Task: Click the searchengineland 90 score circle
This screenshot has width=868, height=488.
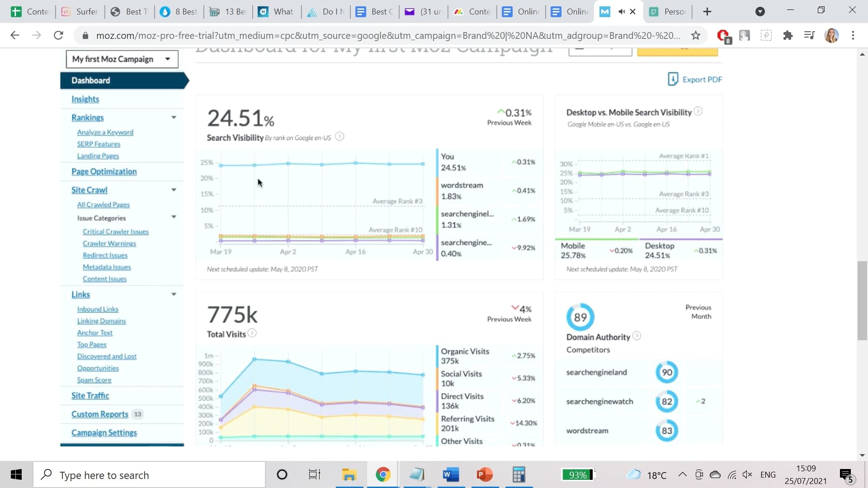Action: tap(667, 372)
